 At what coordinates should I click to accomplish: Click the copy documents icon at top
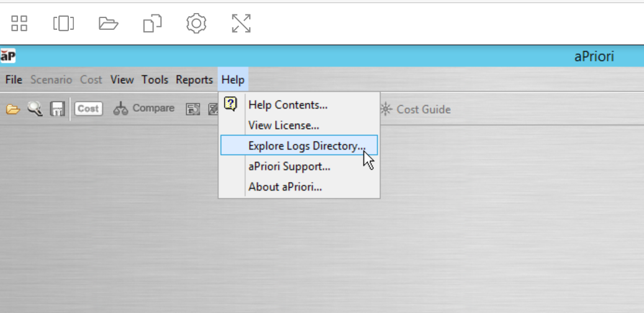point(152,23)
